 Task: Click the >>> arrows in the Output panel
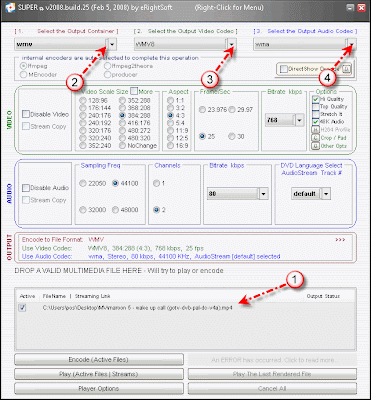click(x=340, y=239)
